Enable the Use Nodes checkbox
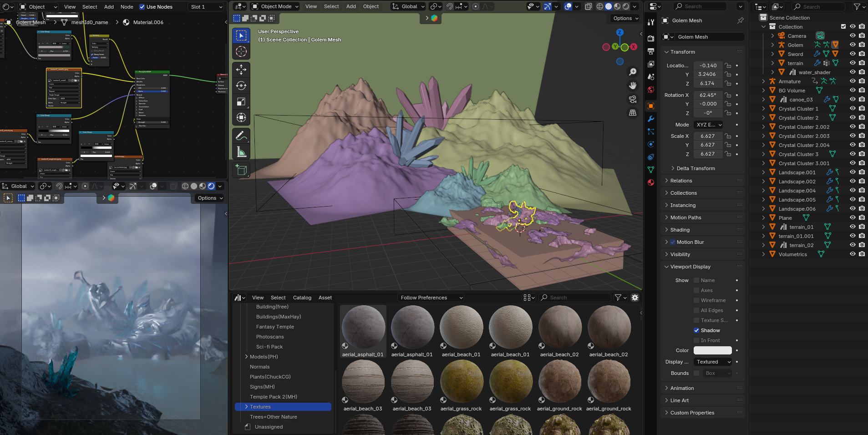This screenshot has width=868, height=435. [142, 7]
